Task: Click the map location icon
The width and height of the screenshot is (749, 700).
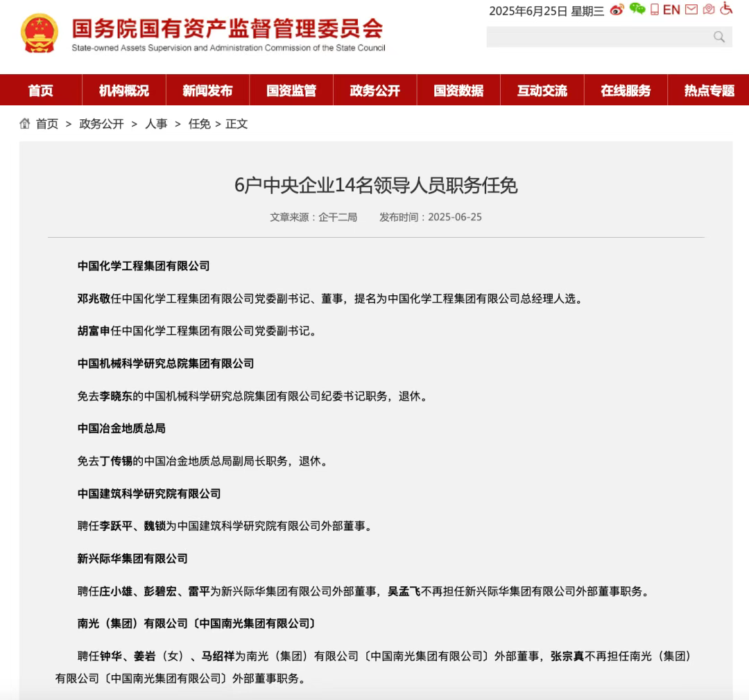Action: point(709,9)
